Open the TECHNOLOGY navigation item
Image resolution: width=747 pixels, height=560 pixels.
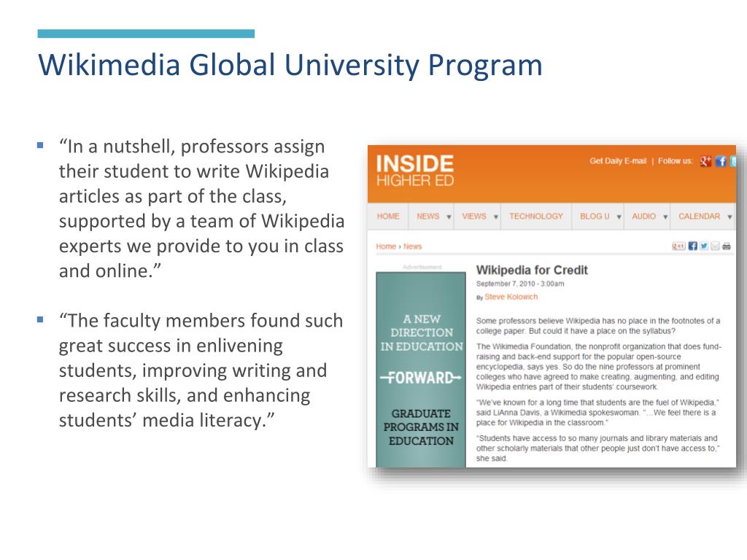click(x=536, y=216)
